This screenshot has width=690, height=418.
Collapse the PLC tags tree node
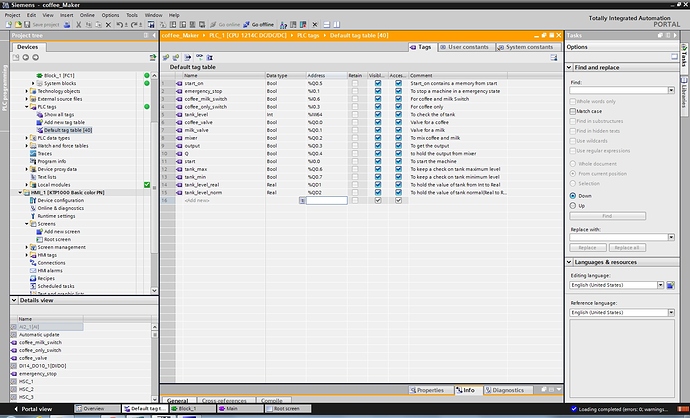[26, 107]
